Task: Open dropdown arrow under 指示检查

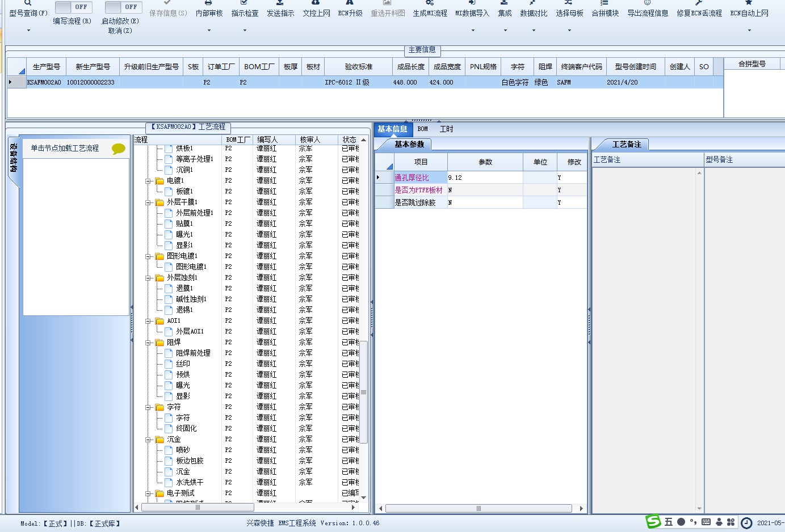Action: coord(245,30)
